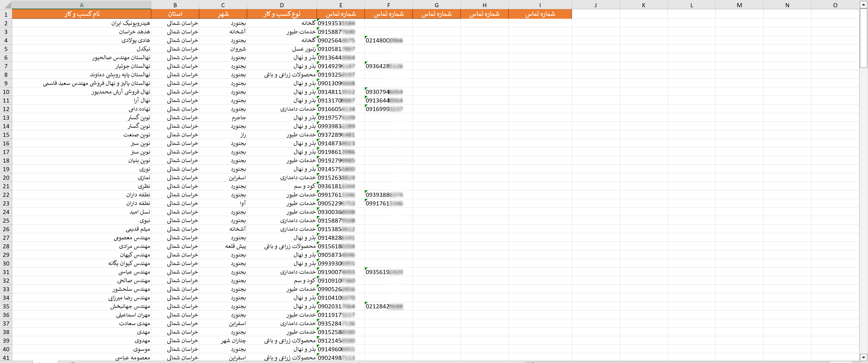The image size is (868, 363).
Task: Click the cell 'هادی پولادی'
Action: coord(82,40)
